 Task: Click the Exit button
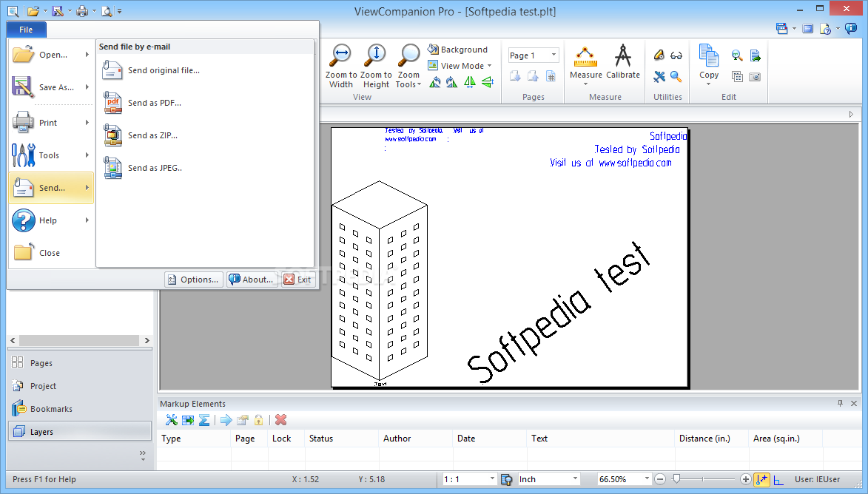click(x=298, y=280)
